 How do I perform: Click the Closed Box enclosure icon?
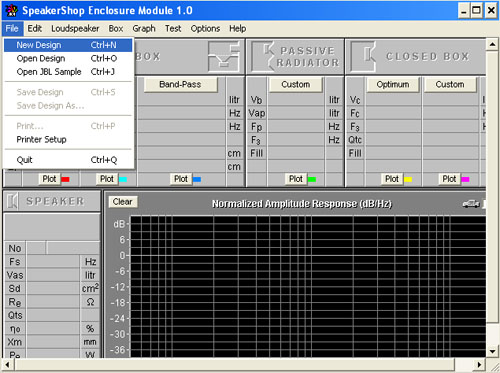point(363,57)
